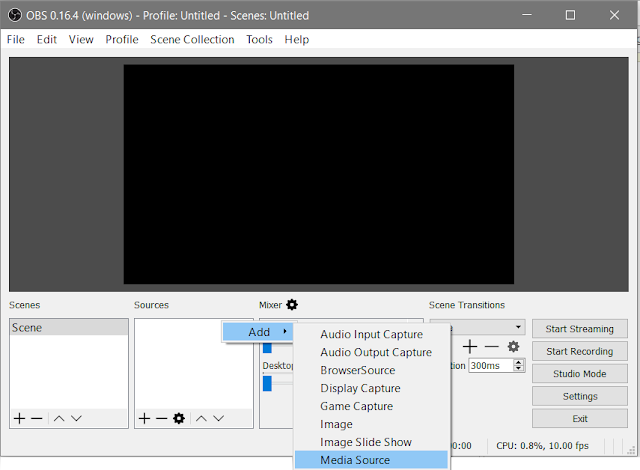Viewport: 640px width, 470px height.
Task: Add a new source with the plus icon
Action: click(144, 418)
